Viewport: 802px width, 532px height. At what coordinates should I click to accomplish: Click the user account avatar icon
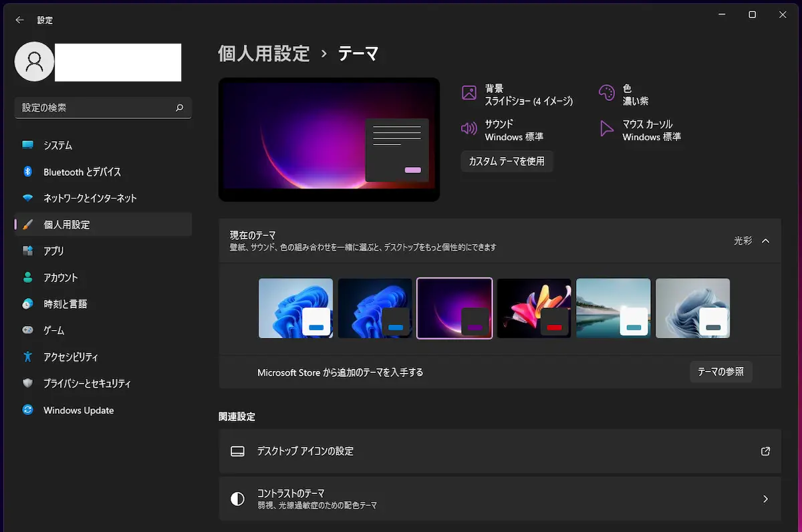(x=34, y=61)
